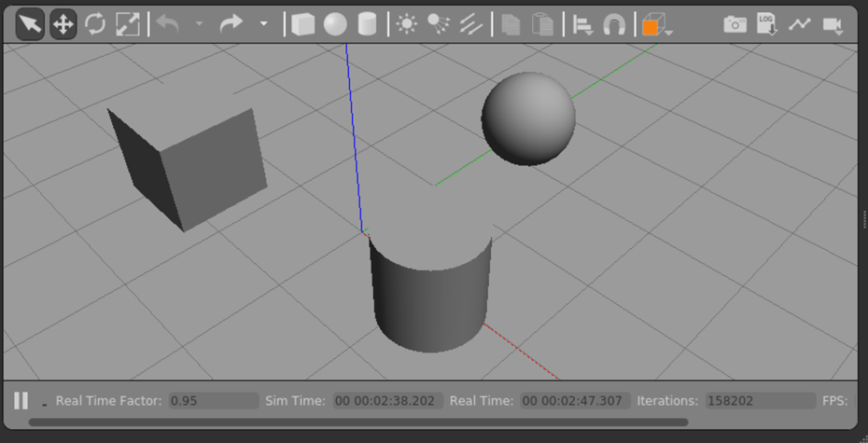Click the "Real Time:" label

[x=481, y=400]
